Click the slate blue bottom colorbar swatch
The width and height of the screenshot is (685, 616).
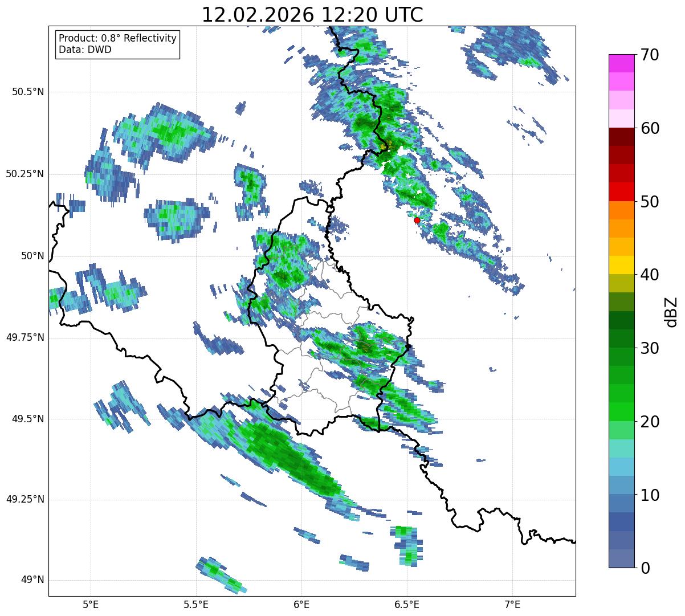(x=621, y=558)
